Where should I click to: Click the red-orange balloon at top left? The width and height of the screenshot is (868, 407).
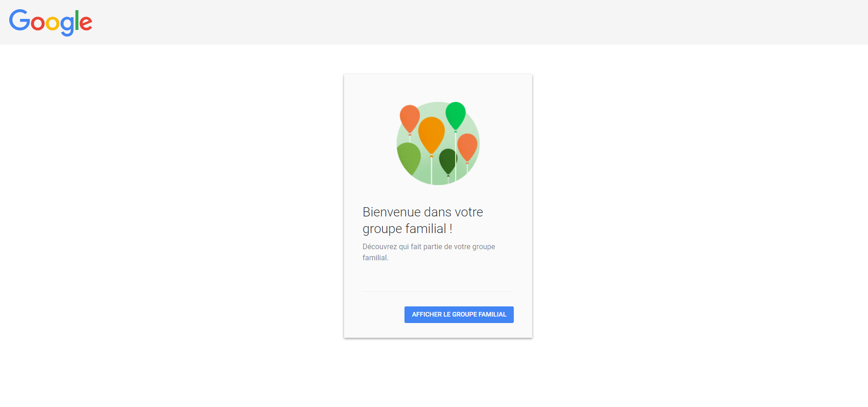(410, 118)
